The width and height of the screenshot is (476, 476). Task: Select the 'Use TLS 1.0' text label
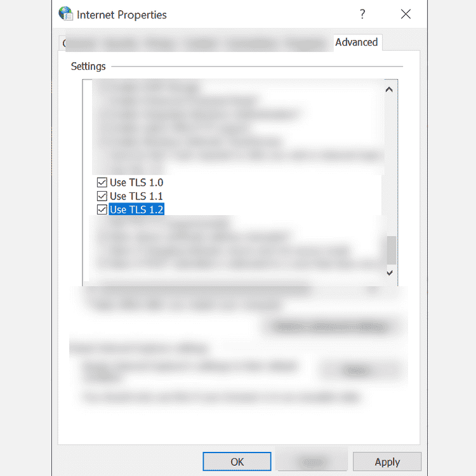[136, 182]
